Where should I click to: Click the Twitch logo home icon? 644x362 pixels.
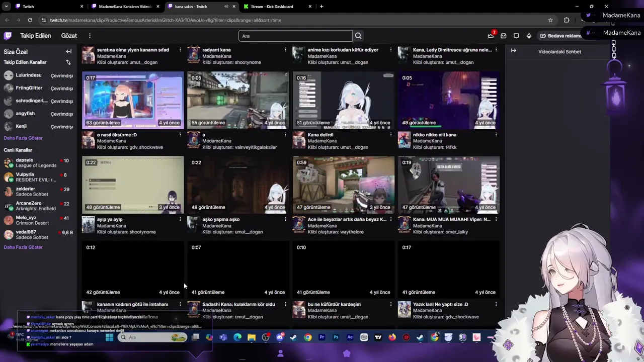tap(8, 36)
